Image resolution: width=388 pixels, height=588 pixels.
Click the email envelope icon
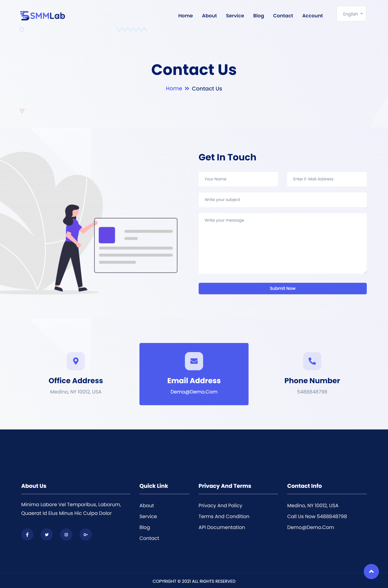(194, 361)
